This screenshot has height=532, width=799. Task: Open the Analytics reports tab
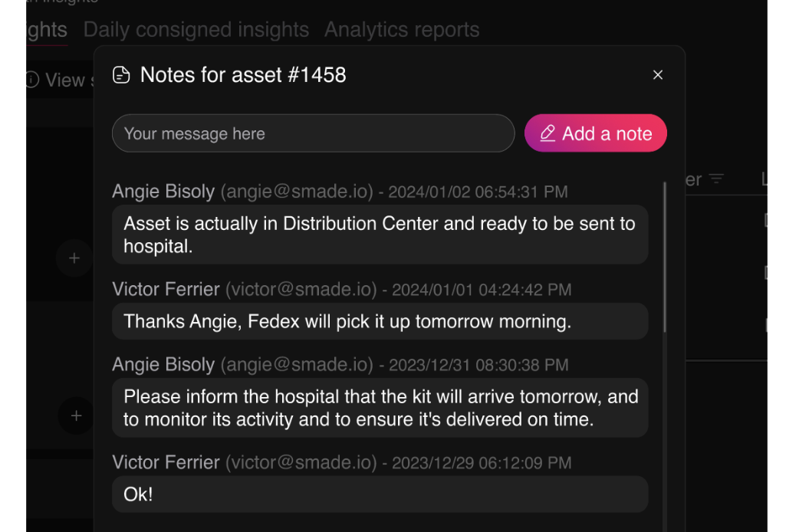[402, 30]
